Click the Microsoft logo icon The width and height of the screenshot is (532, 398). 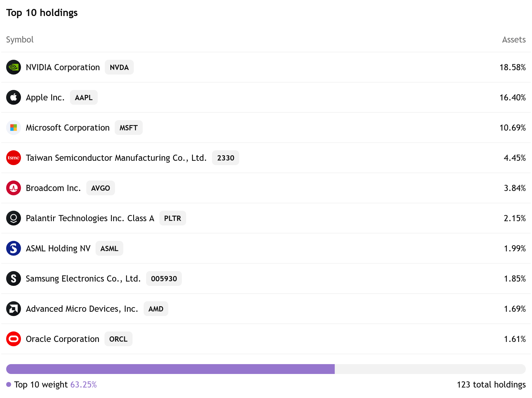click(14, 128)
